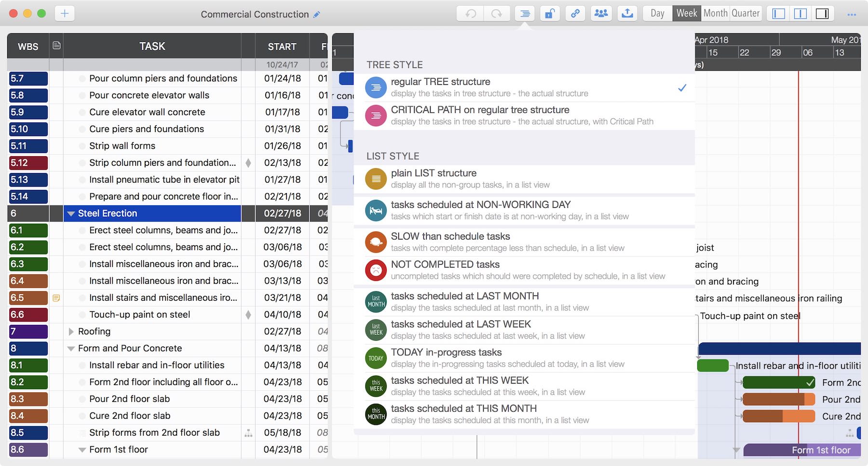Show right panel only layout
This screenshot has width=868, height=466.
822,13
